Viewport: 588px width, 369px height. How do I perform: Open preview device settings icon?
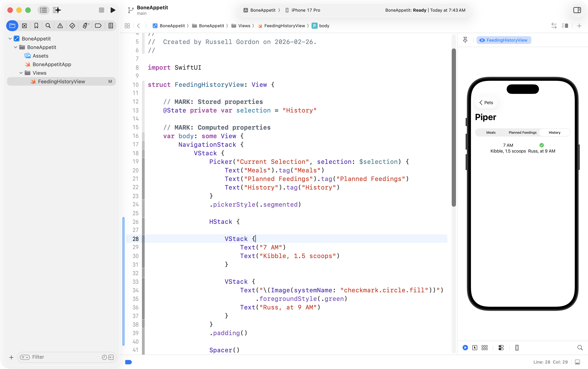[x=501, y=348]
